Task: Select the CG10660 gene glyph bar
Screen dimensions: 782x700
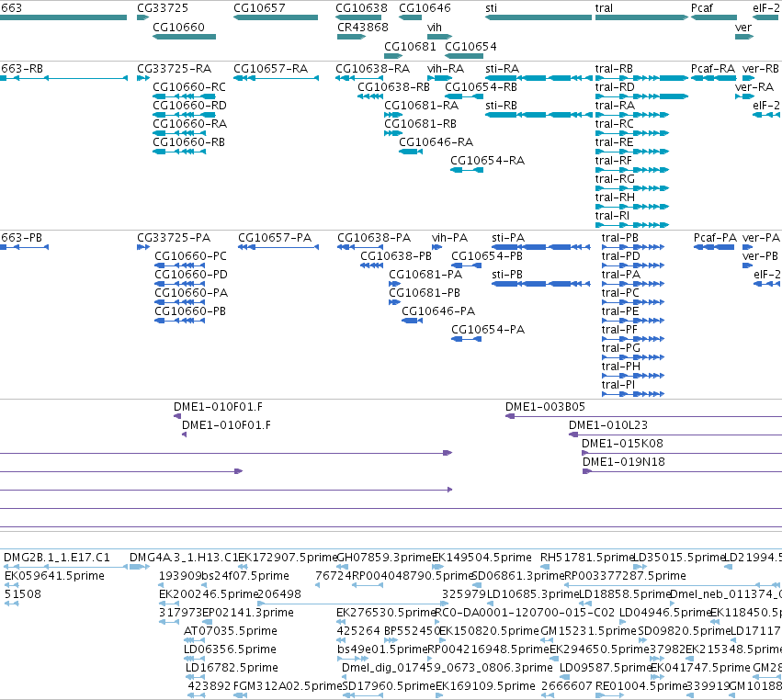Action: (x=184, y=37)
